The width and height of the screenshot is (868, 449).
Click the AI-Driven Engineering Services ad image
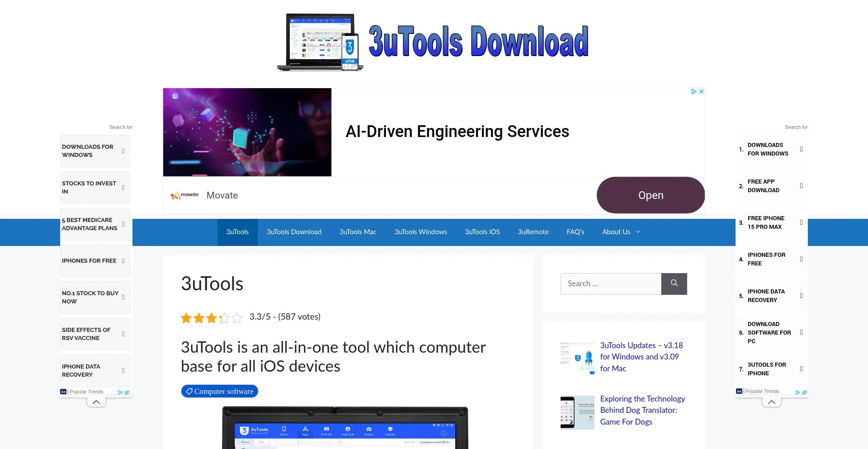tap(247, 132)
